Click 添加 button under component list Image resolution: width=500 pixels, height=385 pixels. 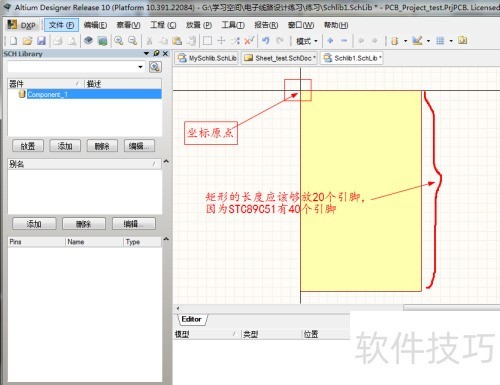click(65, 146)
